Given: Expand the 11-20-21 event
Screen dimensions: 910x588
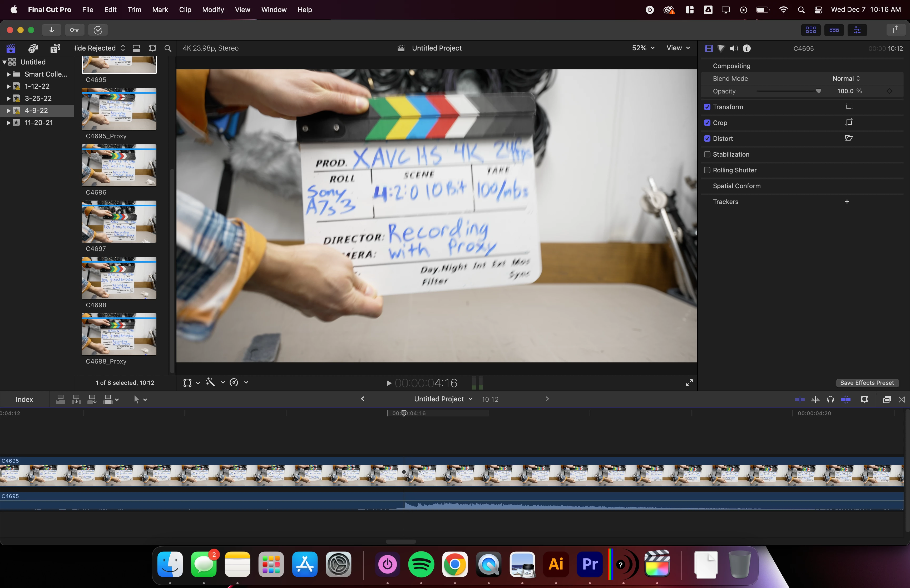Looking at the screenshot, I should pos(8,123).
